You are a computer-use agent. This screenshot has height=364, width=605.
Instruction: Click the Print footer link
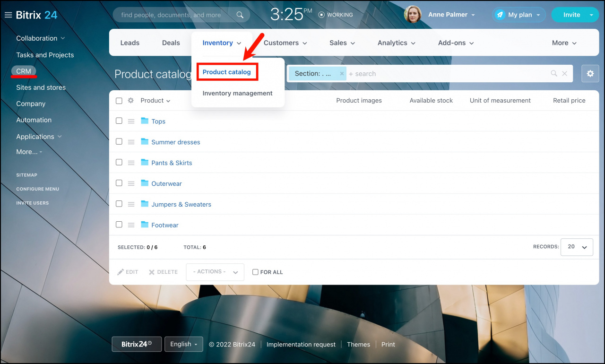388,345
